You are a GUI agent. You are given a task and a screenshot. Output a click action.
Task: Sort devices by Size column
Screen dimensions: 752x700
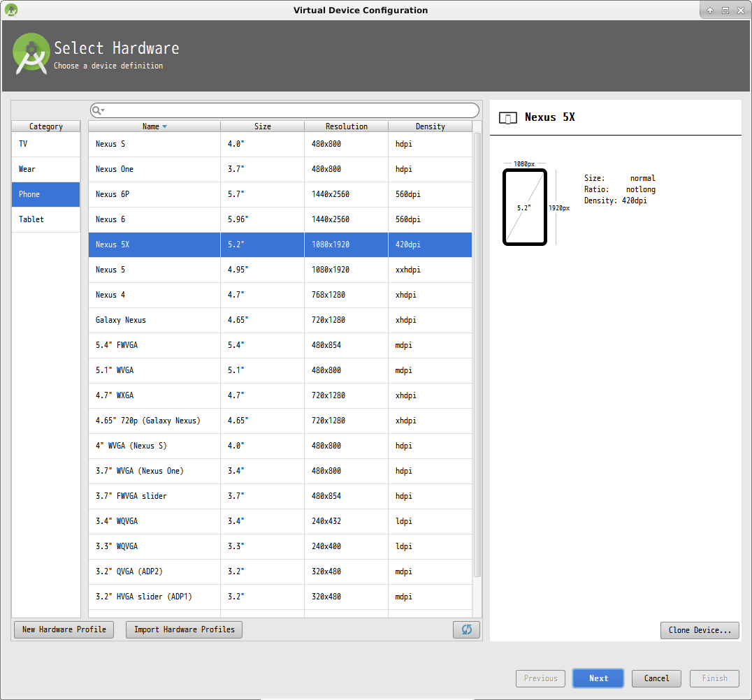[x=262, y=126]
